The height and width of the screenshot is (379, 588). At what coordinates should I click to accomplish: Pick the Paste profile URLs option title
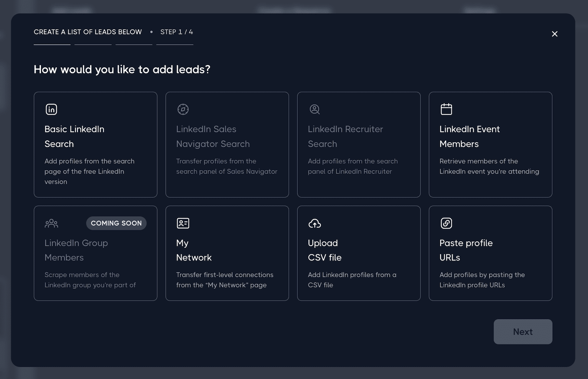(466, 250)
